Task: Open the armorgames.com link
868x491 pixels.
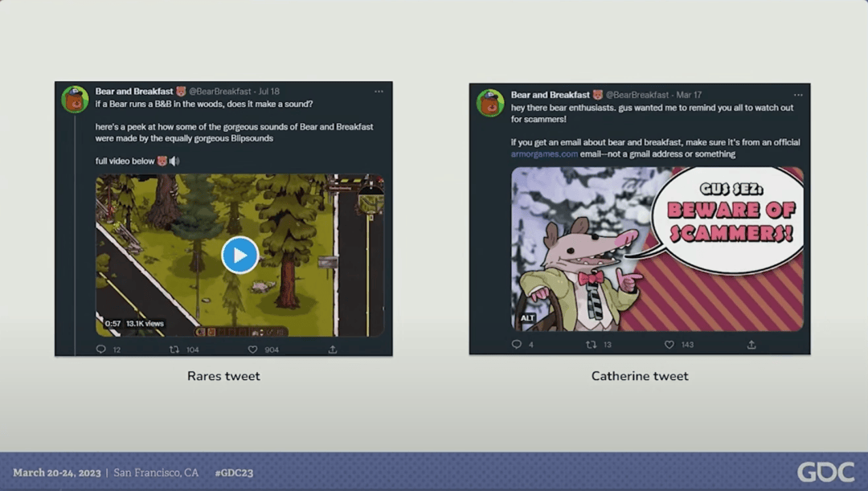Action: [x=544, y=153]
